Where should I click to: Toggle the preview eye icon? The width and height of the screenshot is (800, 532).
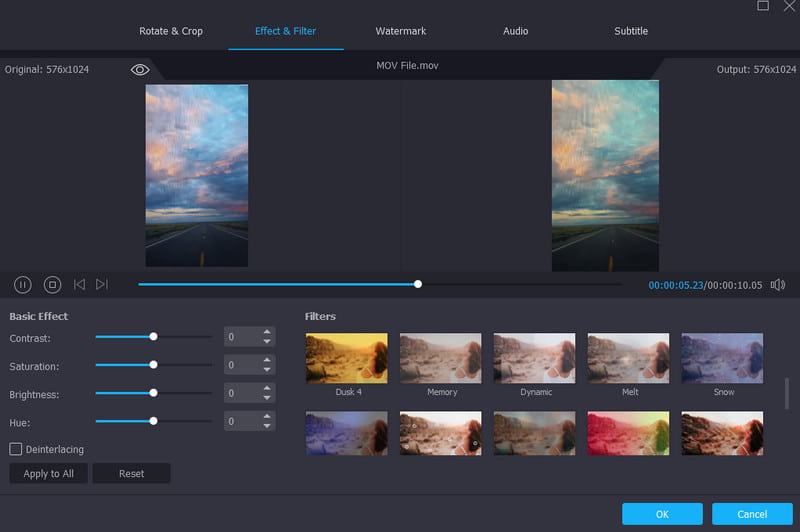140,69
